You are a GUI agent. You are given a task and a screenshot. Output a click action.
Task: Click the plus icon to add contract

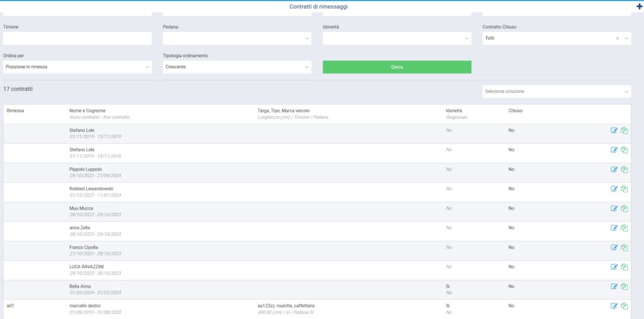(640, 6)
